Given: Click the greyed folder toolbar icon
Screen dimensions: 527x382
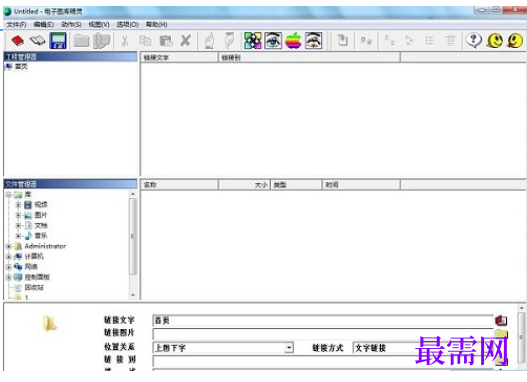Looking at the screenshot, I should click(81, 41).
